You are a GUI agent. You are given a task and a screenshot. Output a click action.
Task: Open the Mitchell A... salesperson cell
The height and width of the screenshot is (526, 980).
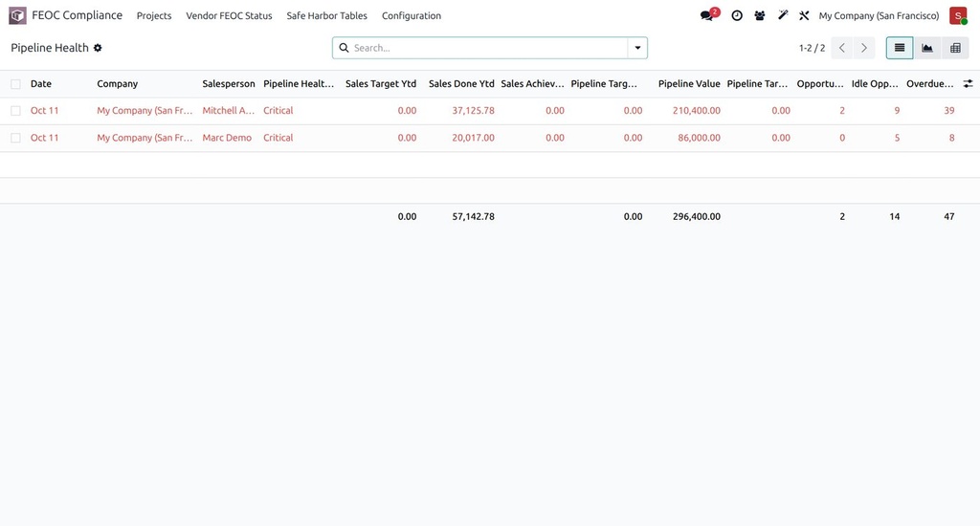point(228,111)
